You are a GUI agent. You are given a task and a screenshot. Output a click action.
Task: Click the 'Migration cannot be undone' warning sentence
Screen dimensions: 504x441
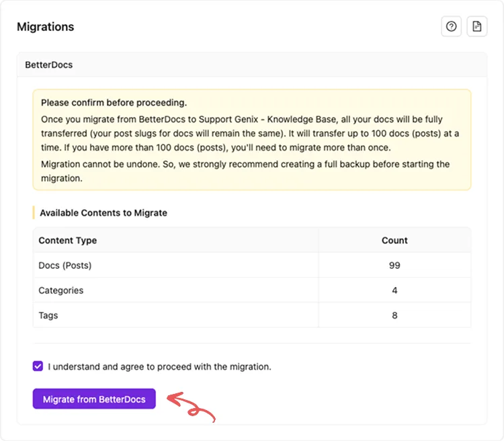click(245, 171)
